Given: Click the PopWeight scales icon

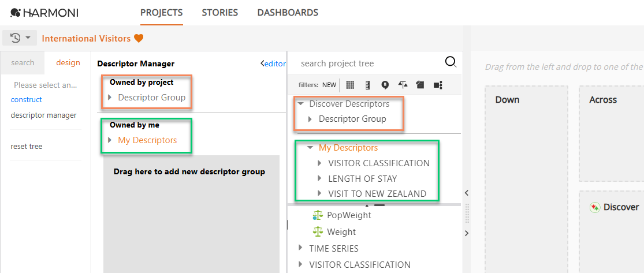Looking at the screenshot, I should 318,215.
